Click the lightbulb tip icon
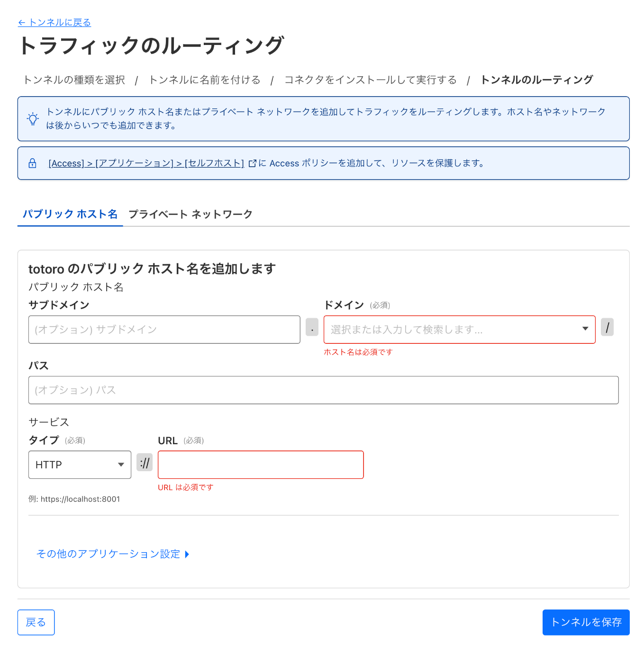Screen dimensions: 644x663 (x=33, y=119)
